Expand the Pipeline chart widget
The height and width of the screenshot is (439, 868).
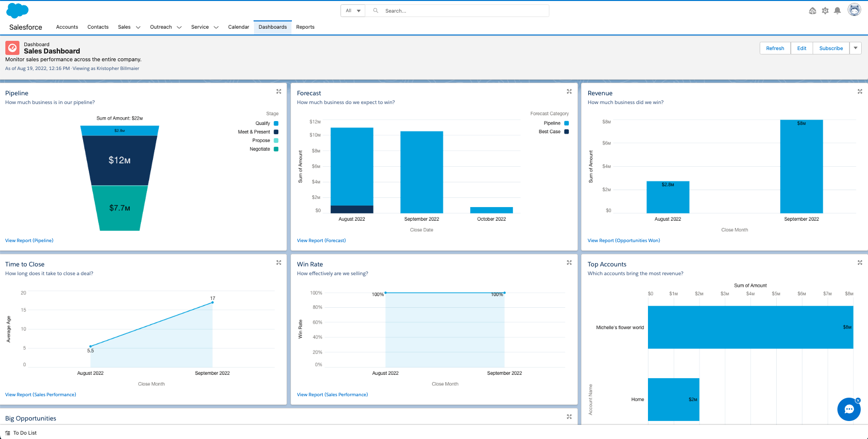(x=279, y=91)
